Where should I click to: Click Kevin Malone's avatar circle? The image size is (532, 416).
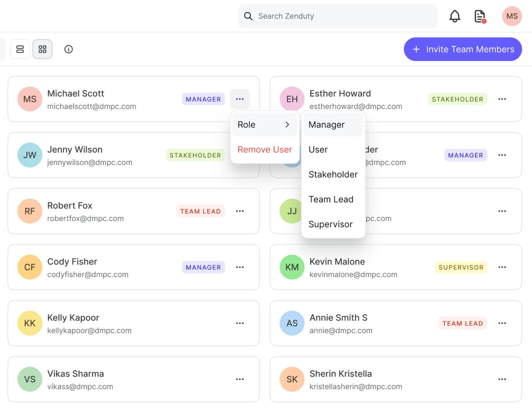coord(292,267)
